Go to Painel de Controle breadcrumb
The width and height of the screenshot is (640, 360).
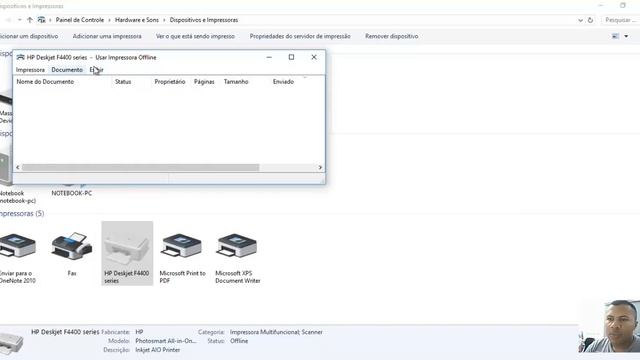80,20
